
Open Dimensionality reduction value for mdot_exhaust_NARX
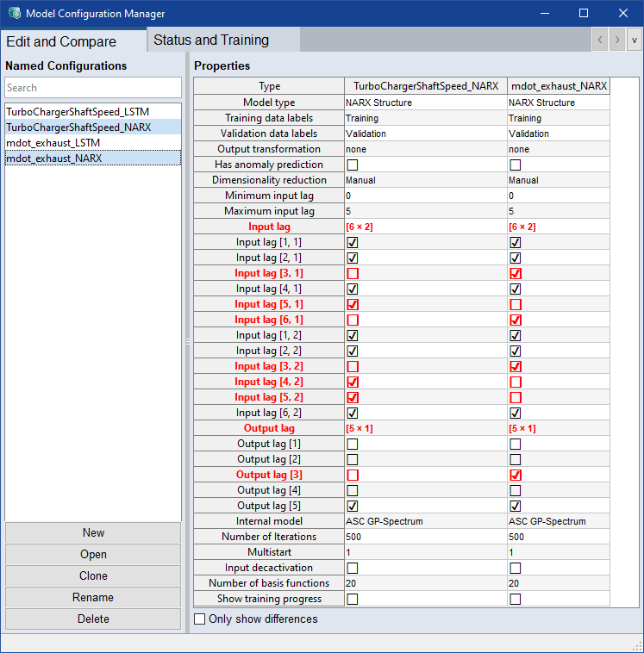click(x=558, y=180)
